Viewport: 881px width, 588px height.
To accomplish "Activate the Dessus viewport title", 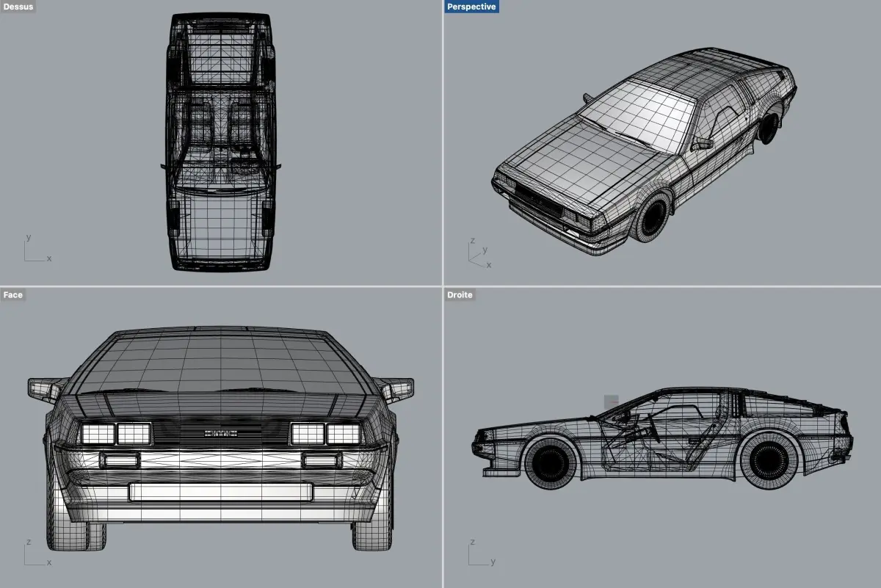I will (18, 7).
